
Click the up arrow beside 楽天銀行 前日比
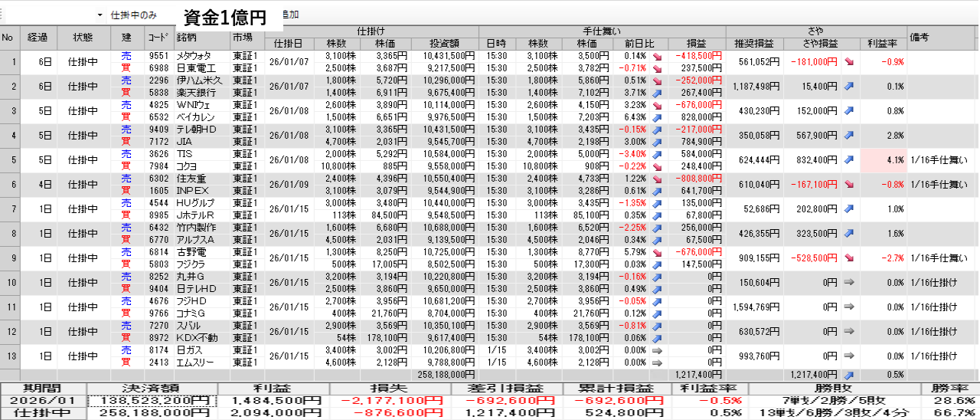point(658,92)
